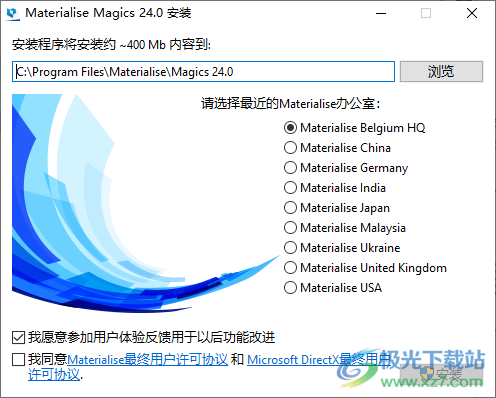Click the 浏览 browse button
Screen dimensions: 496x398
[441, 71]
